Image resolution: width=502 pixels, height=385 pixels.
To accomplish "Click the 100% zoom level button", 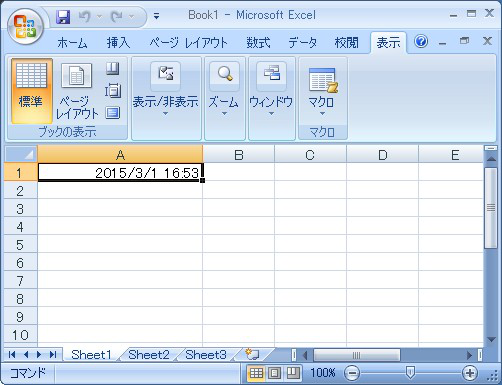I will 322,373.
